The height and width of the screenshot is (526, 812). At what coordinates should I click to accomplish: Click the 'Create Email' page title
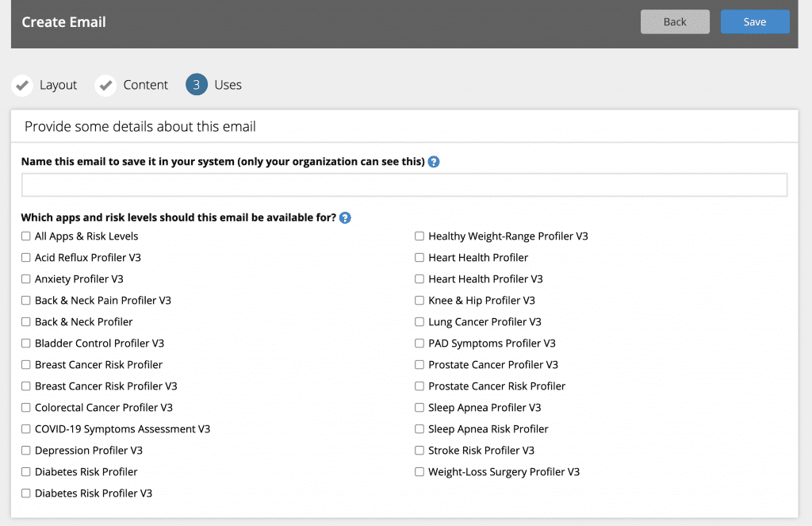[x=63, y=22]
